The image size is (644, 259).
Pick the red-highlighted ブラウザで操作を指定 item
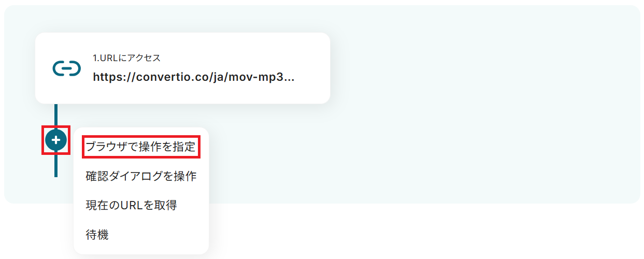click(x=140, y=147)
